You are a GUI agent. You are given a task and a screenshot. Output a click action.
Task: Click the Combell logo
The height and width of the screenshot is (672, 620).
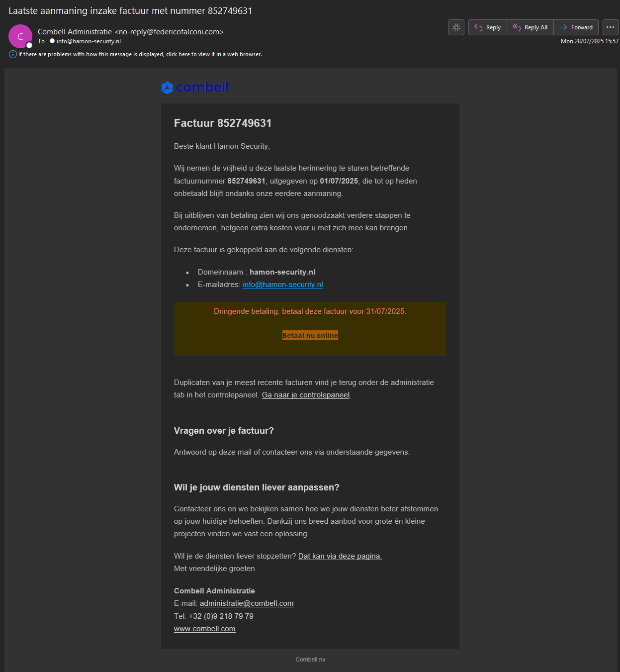coord(195,88)
